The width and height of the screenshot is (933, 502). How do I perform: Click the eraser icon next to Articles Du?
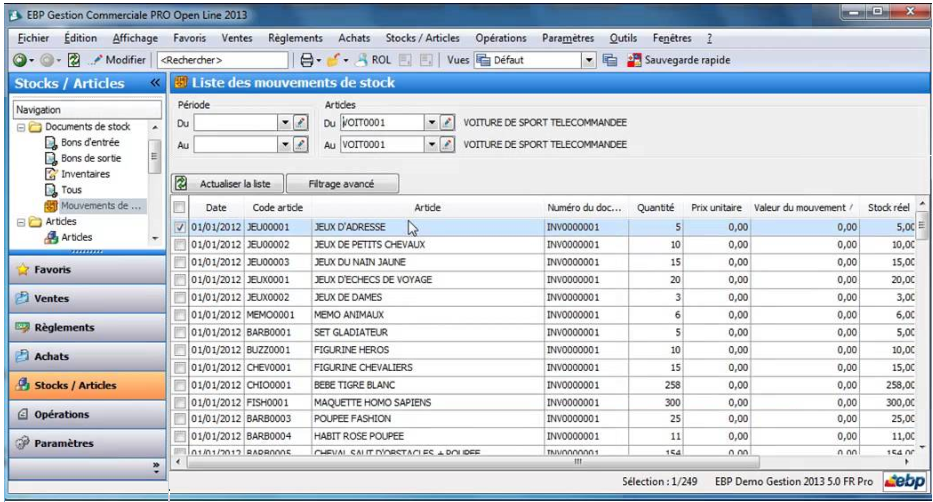coord(447,123)
